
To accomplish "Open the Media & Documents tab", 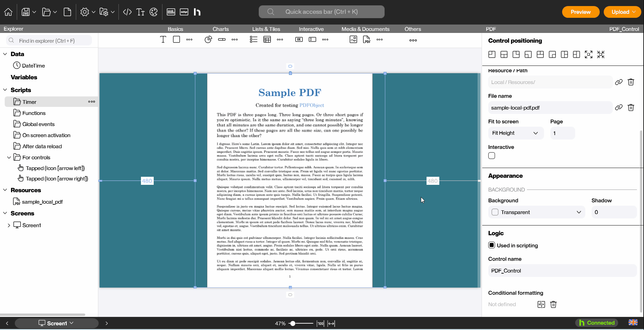I will [x=365, y=29].
